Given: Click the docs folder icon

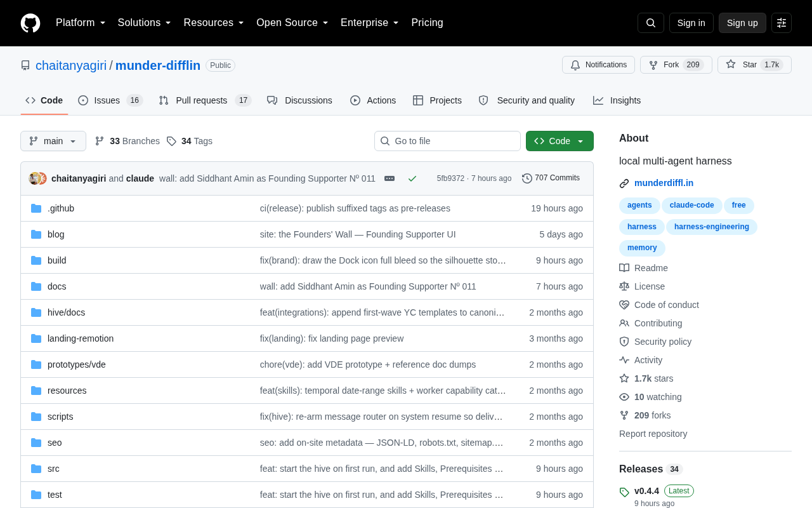Looking at the screenshot, I should pos(36,286).
